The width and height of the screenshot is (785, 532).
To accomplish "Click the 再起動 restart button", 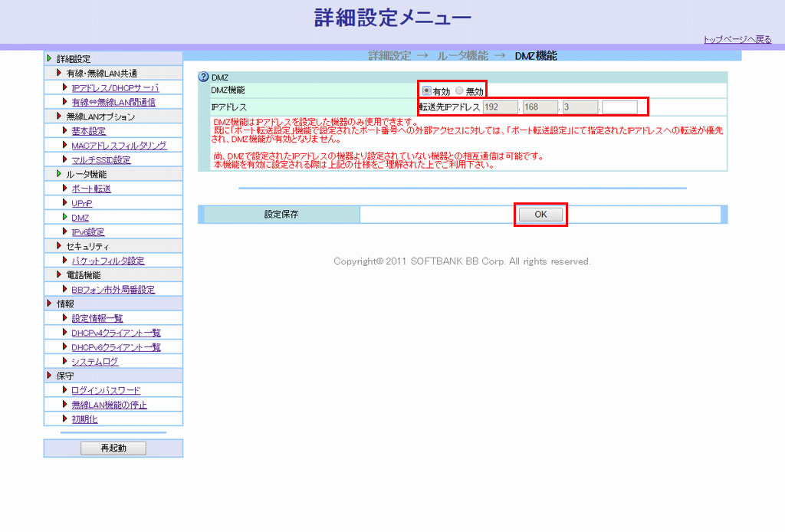I will [x=113, y=448].
